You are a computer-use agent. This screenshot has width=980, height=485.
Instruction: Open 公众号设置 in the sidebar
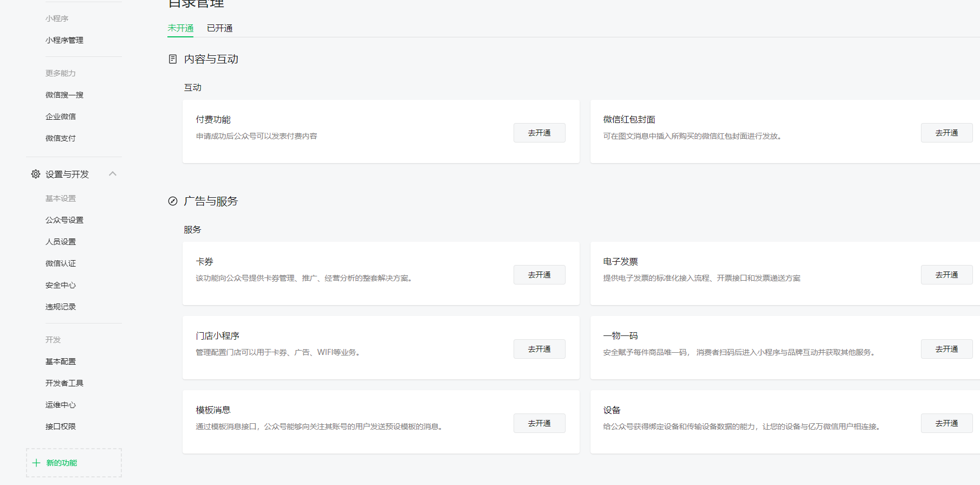click(64, 220)
